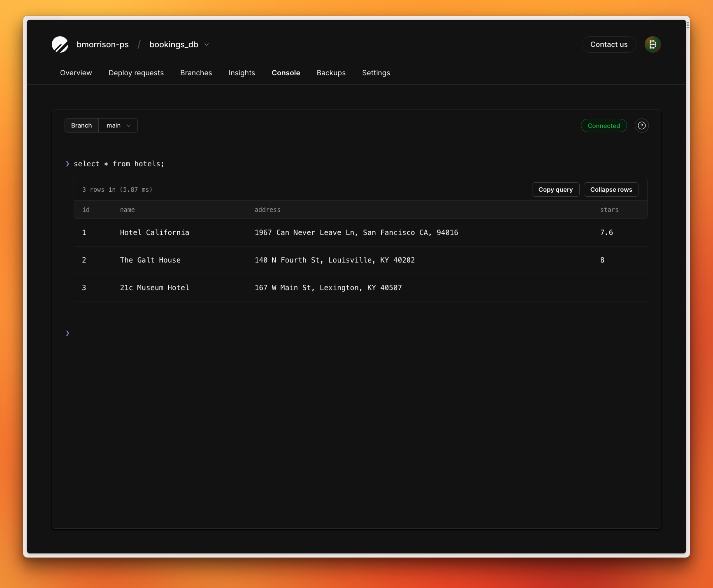Click the purple console prompt arrow
713x588 pixels.
click(x=67, y=164)
